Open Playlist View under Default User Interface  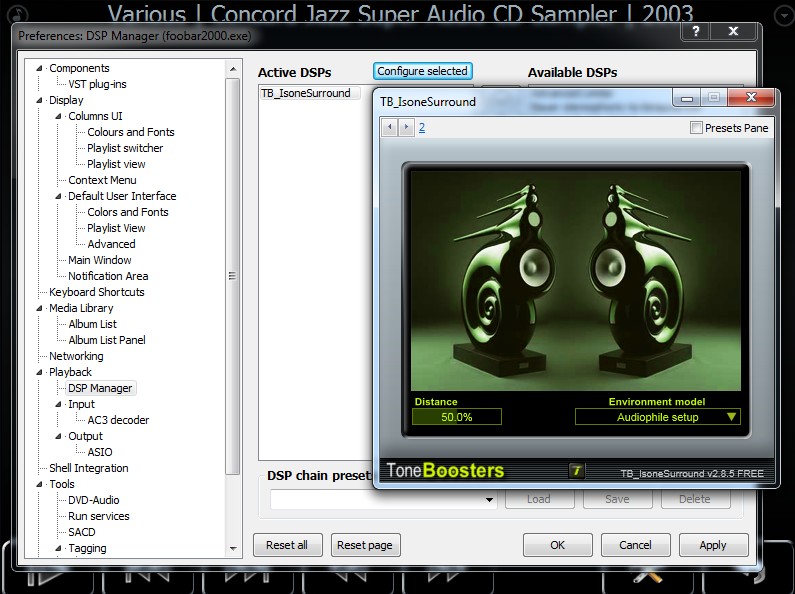point(116,228)
